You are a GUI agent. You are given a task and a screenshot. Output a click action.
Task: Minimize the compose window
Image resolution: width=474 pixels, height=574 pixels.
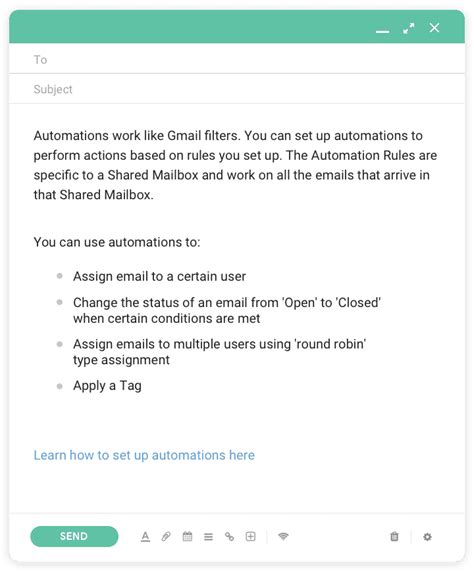[382, 31]
